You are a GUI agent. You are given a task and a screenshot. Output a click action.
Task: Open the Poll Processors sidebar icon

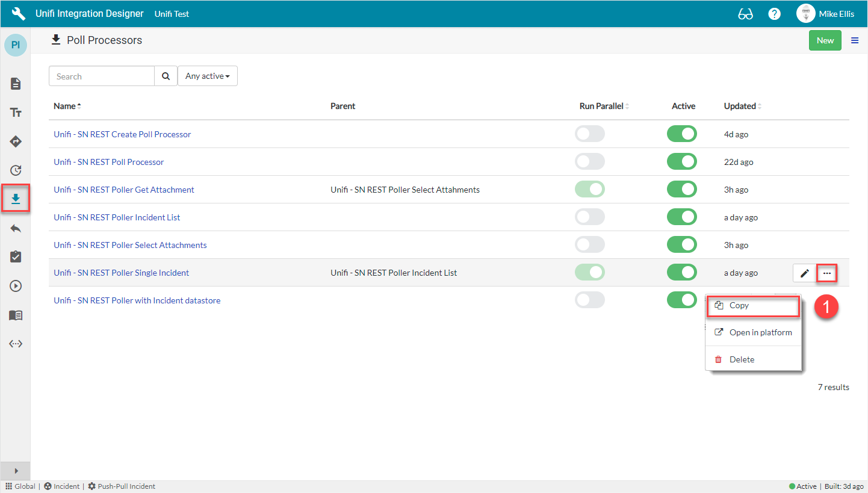pos(15,197)
